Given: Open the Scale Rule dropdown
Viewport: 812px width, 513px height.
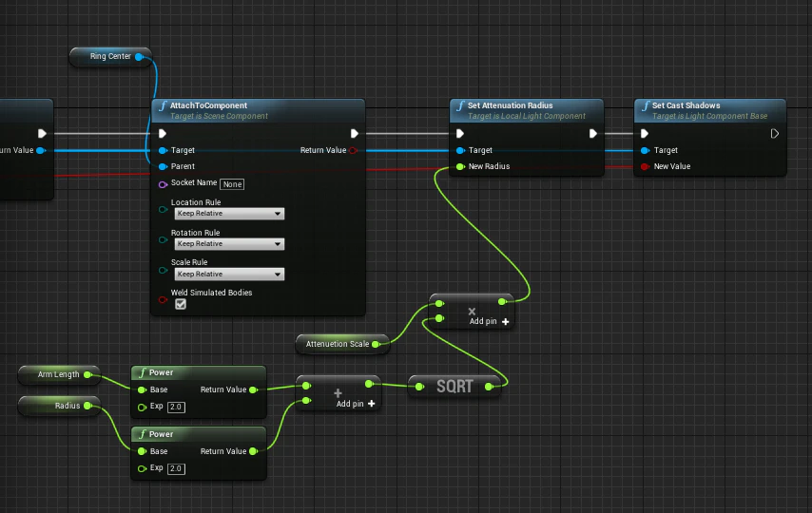Looking at the screenshot, I should coord(229,274).
